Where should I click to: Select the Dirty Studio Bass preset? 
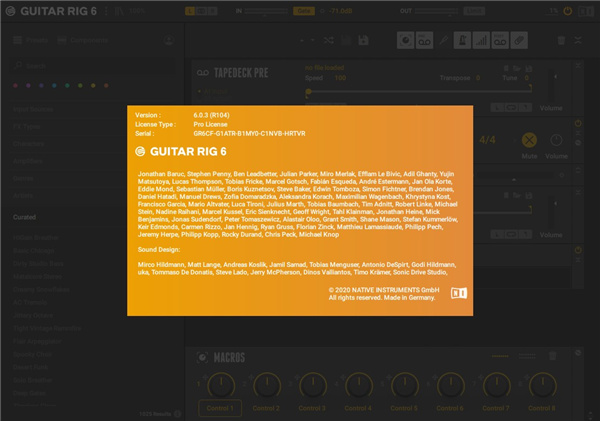[38, 264]
